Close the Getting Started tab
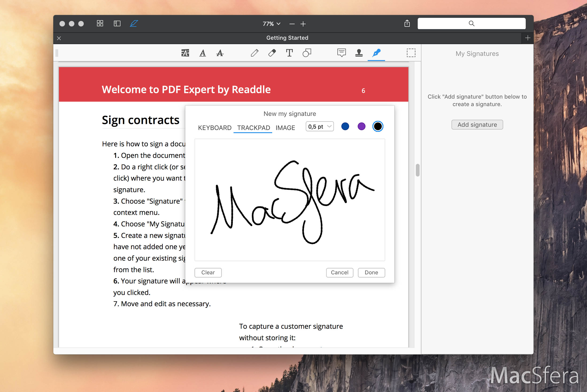This screenshot has width=587, height=392. [59, 38]
